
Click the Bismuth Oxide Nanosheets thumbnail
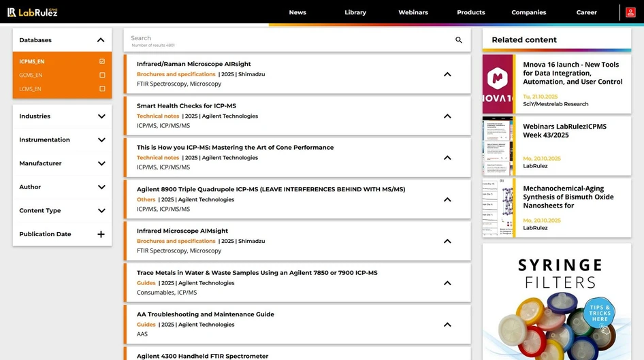pos(498,208)
